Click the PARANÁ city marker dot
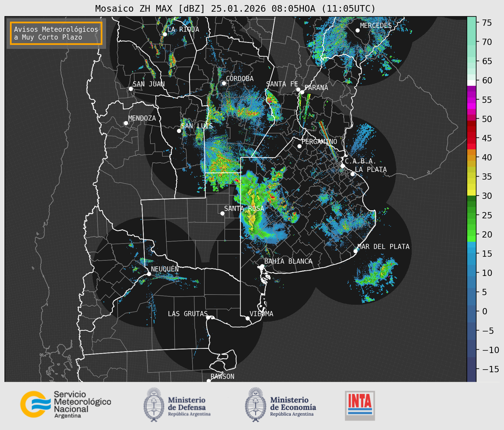The width and height of the screenshot is (504, 430). pyautogui.click(x=302, y=92)
